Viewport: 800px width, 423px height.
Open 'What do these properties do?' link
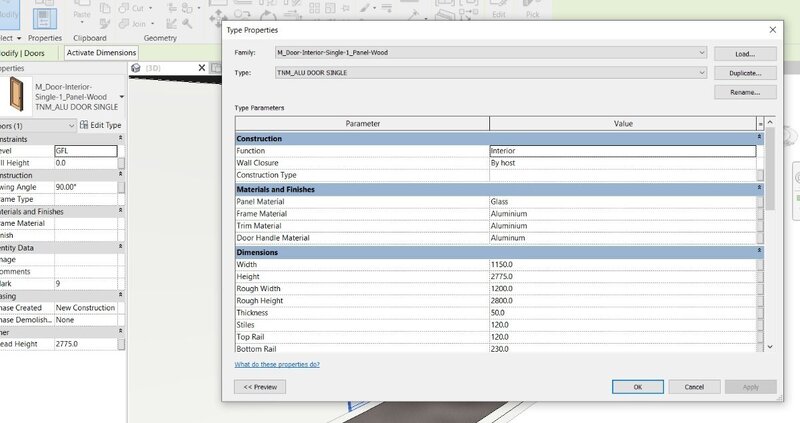[x=276, y=364]
